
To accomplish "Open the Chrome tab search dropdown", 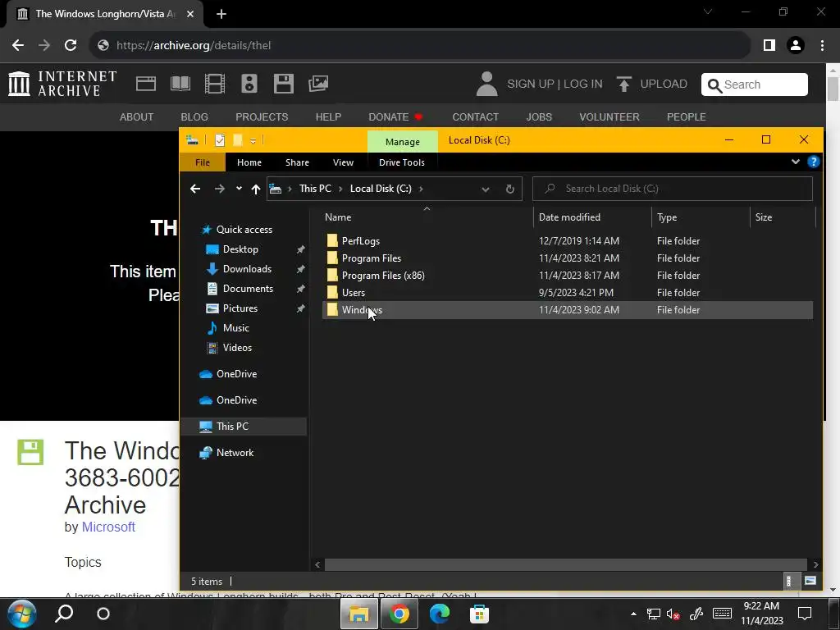I will click(x=708, y=11).
